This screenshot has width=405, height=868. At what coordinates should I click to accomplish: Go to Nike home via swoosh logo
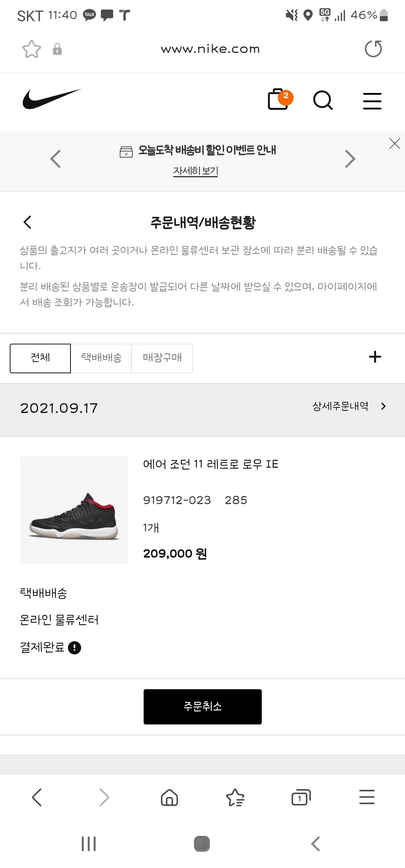(x=52, y=99)
